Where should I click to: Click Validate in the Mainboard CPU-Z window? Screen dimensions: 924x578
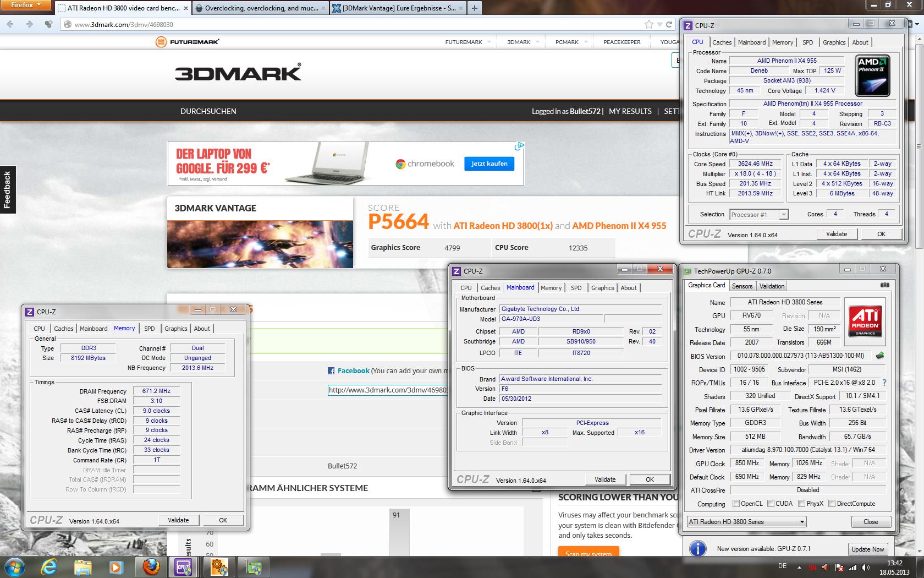point(605,479)
